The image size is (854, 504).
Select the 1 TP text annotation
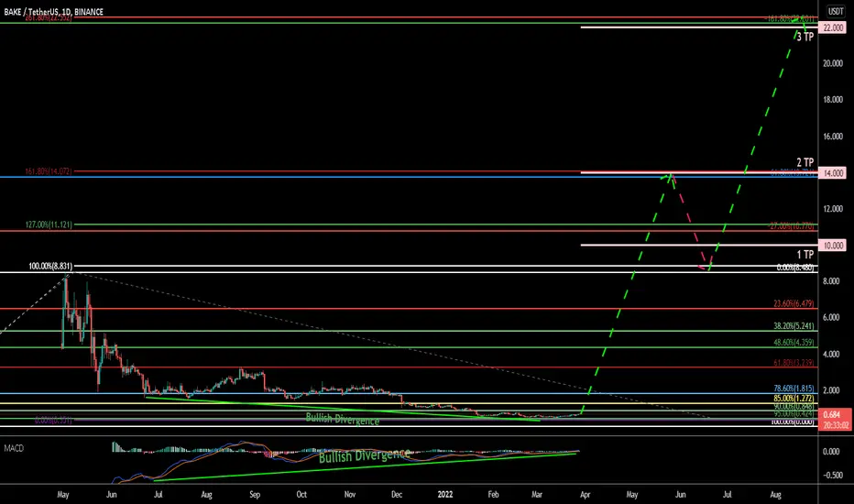pos(805,255)
